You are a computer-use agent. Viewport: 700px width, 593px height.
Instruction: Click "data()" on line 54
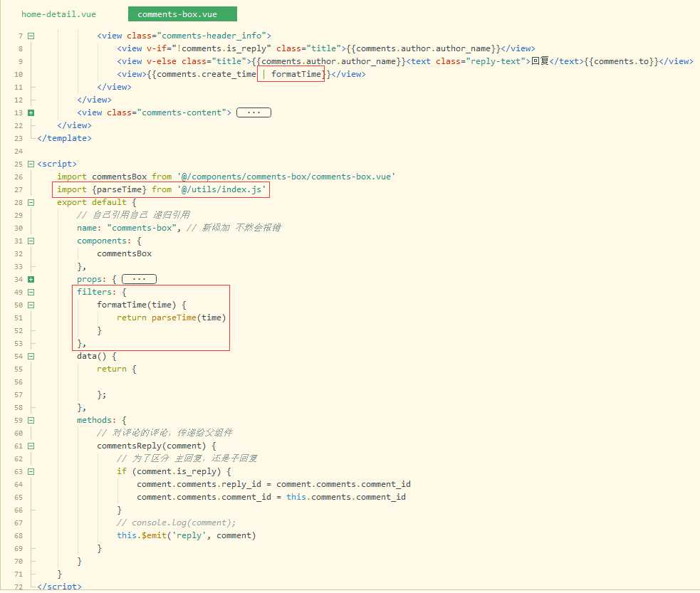[92, 357]
